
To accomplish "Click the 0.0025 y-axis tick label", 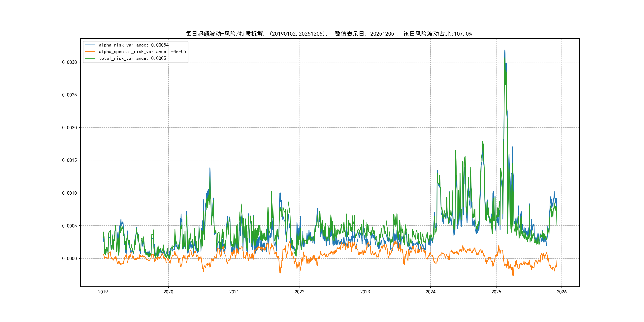I will click(70, 95).
